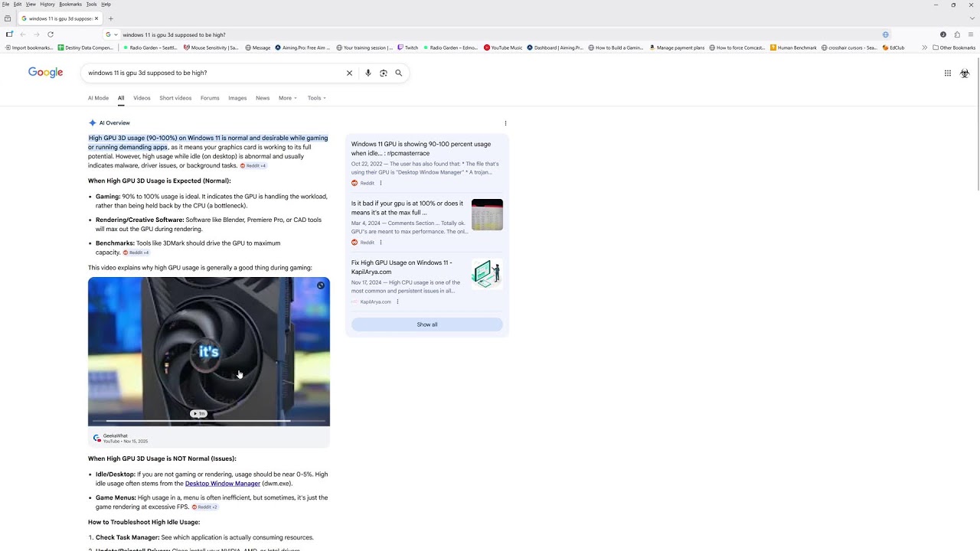
Task: Open the Firefox extensions icon
Action: pyautogui.click(x=957, y=34)
